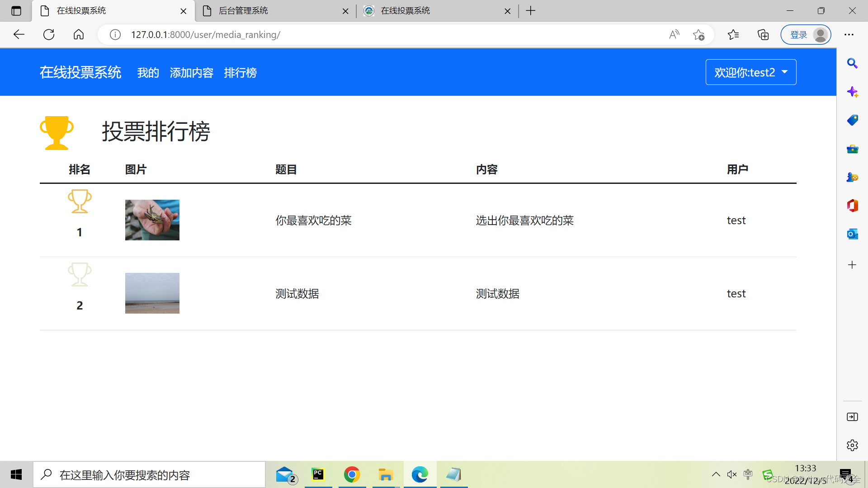
Task: Unmute the system volume icon
Action: point(732,474)
